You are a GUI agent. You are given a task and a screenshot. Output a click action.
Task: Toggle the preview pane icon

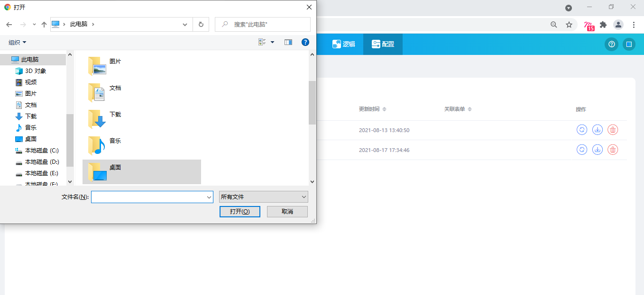pos(288,42)
